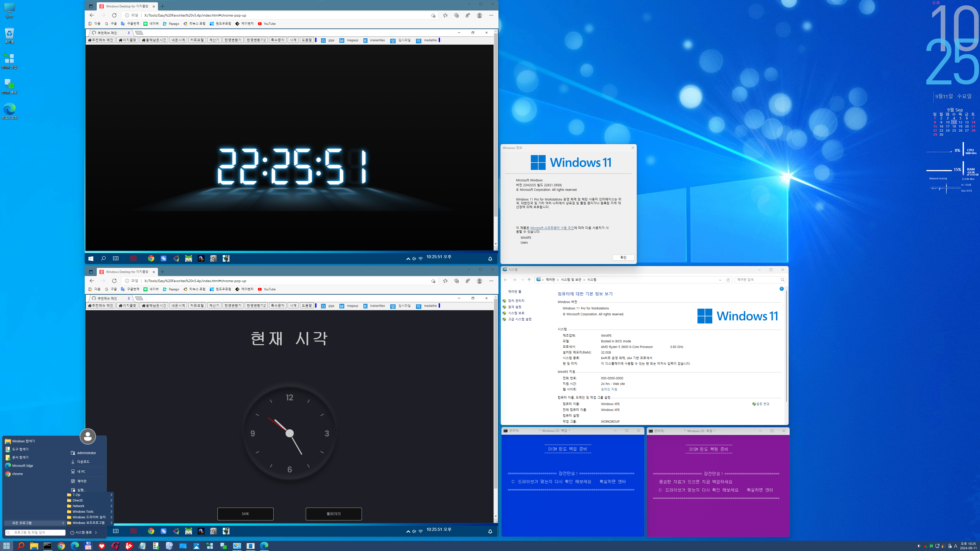
Task: Click the Windows start button on the taskbar
Action: pyautogui.click(x=6, y=546)
